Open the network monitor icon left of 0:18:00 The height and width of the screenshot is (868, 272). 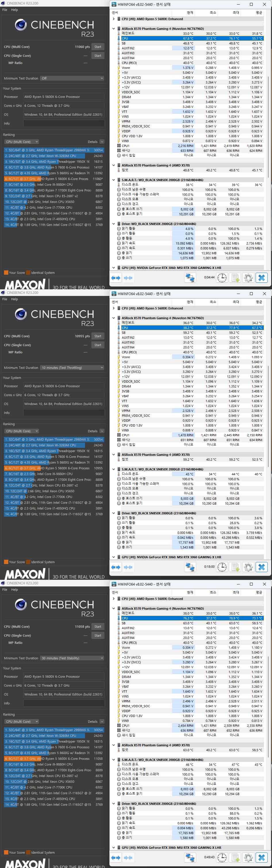pos(190,567)
